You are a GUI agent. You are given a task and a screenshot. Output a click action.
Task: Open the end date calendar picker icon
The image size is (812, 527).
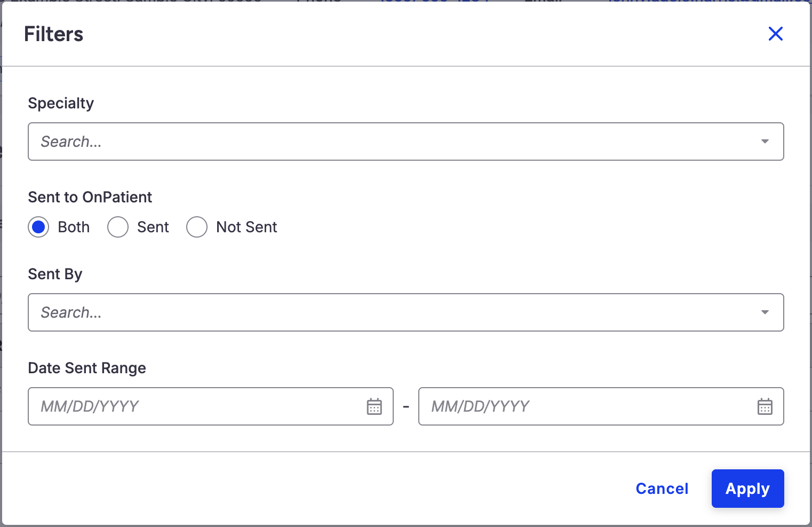pos(765,406)
